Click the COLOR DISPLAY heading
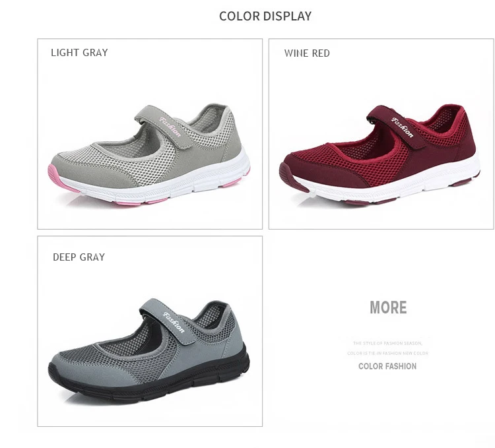 click(265, 16)
